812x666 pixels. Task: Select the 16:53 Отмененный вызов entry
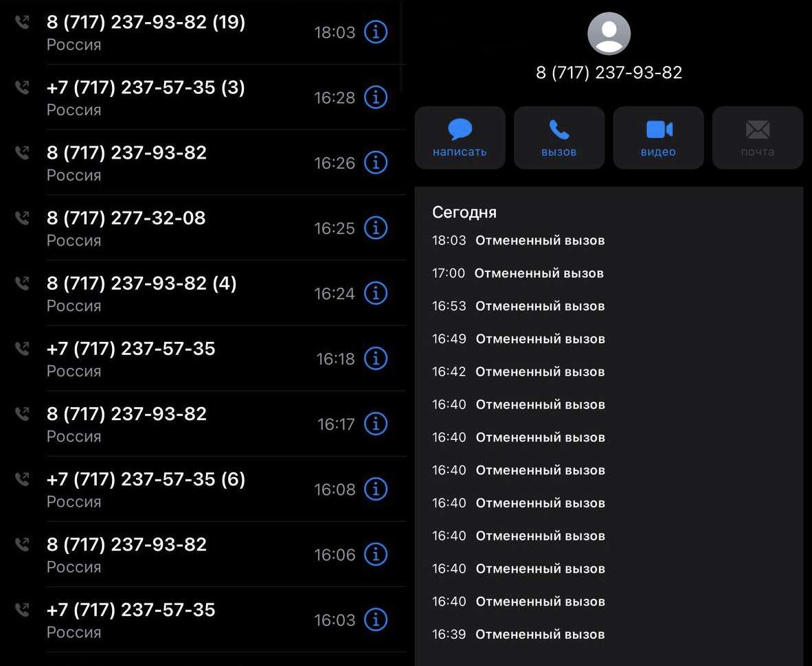pyautogui.click(x=519, y=306)
